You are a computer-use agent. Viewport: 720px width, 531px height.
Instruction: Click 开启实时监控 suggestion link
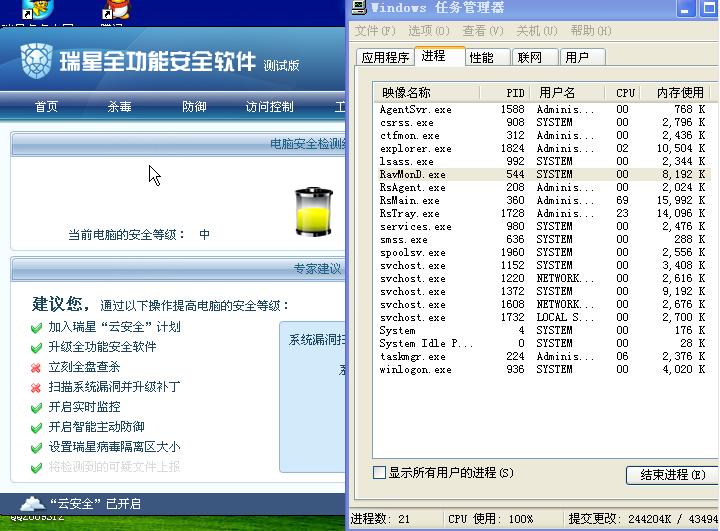click(84, 407)
